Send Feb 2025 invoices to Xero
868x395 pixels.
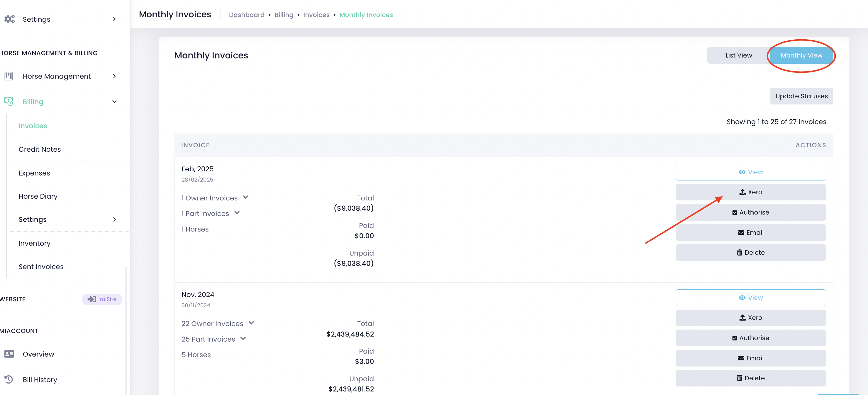[x=751, y=192]
